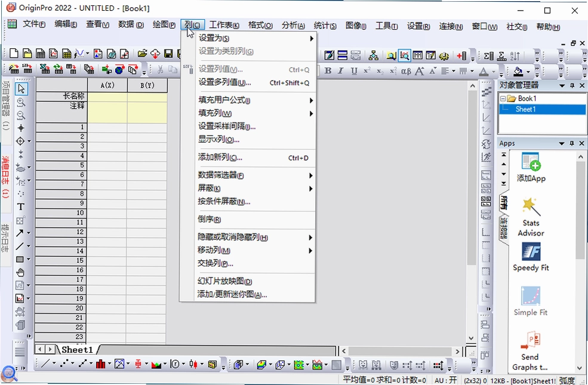Click the font color A swatch

484,71
